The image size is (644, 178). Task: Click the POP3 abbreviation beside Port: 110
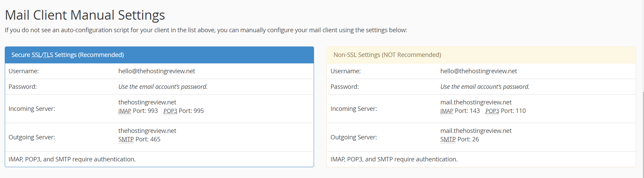click(492, 111)
